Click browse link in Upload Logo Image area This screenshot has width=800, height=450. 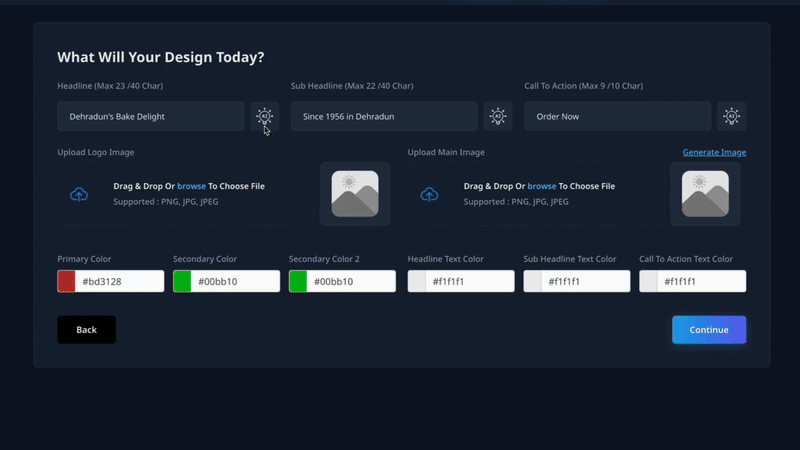191,186
